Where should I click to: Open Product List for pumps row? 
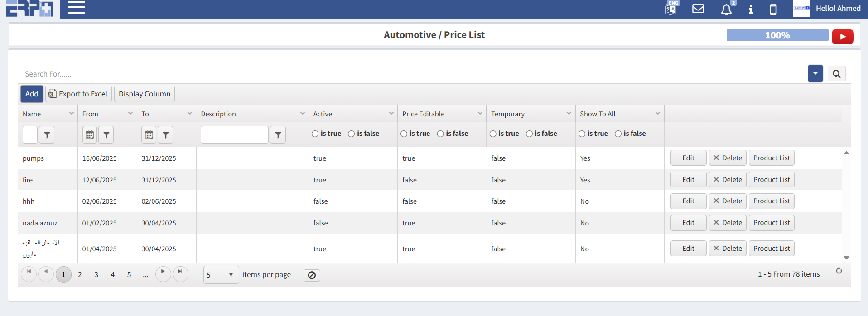771,158
